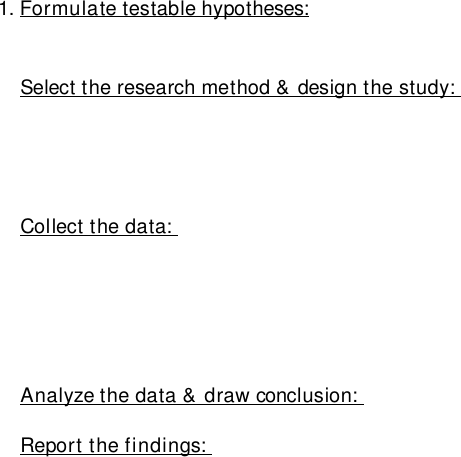The width and height of the screenshot is (461, 457).
Task: Click the 'Formulate testable hypotheses:' heading
Action: [x=165, y=9]
